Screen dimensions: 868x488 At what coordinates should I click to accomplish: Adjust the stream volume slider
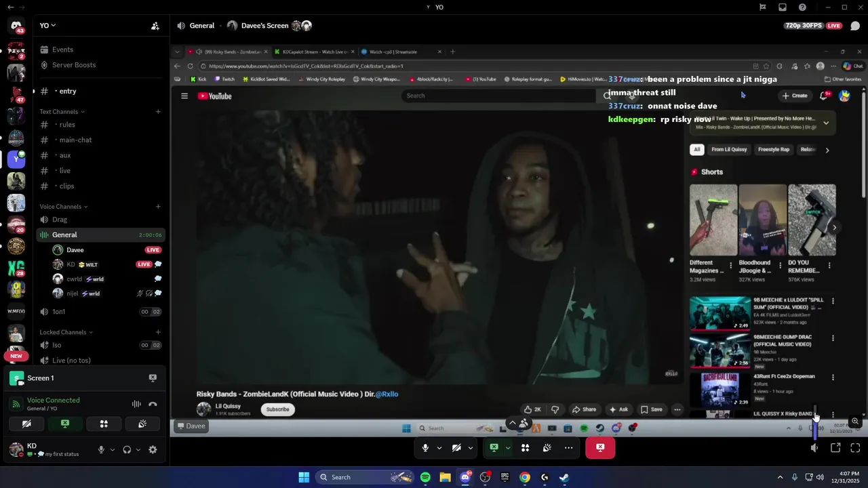(815, 422)
